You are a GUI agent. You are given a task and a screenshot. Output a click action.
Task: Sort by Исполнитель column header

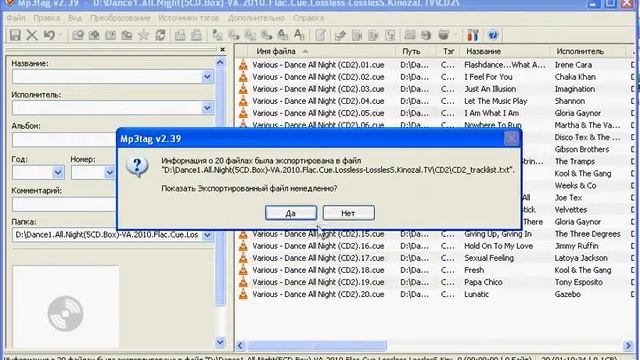pos(588,51)
